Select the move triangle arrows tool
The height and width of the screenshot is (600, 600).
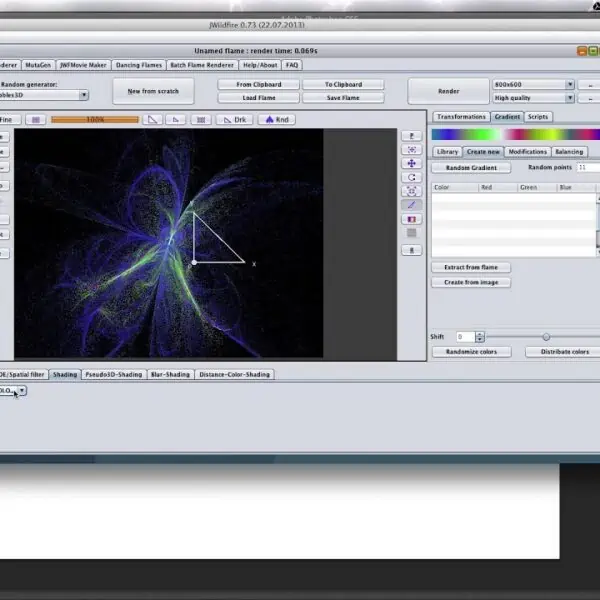point(412,163)
